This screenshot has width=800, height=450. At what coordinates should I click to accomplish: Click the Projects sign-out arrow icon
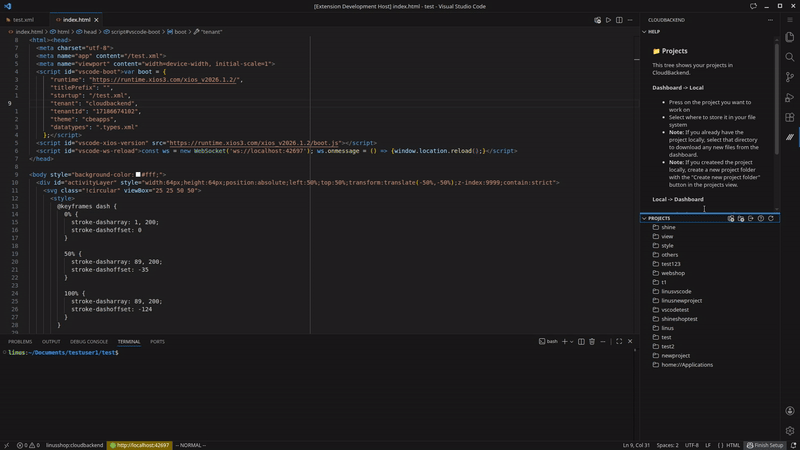751,218
